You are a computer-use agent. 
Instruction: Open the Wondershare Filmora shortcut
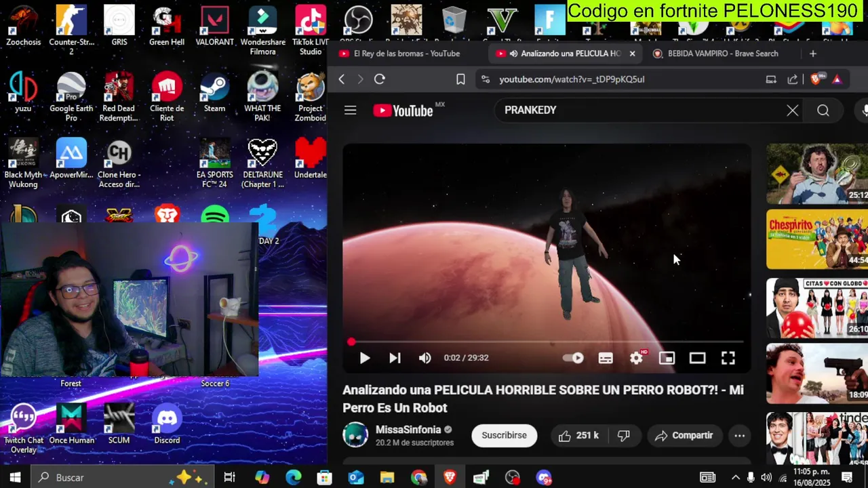(x=262, y=30)
